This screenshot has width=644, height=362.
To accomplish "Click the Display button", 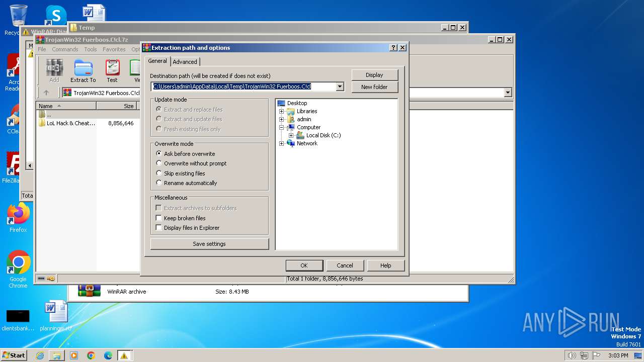I will point(375,75).
